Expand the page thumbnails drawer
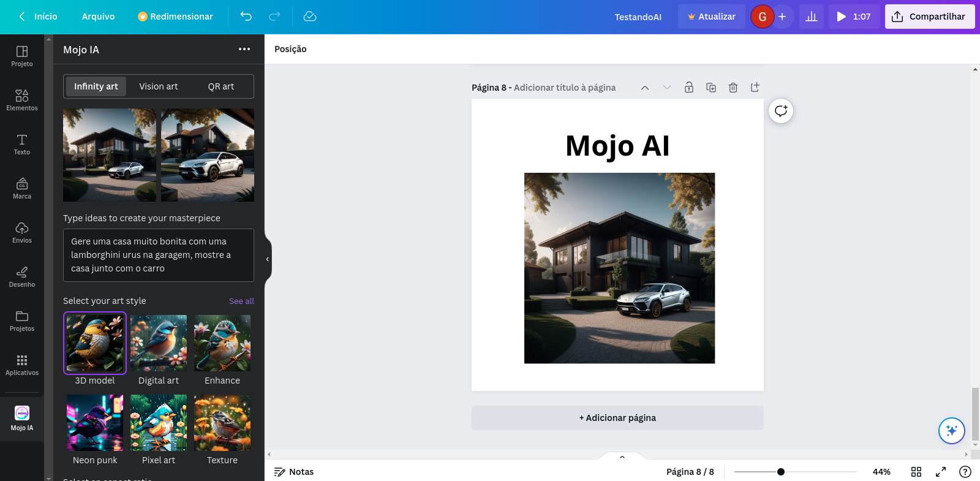This screenshot has height=481, width=980. point(622,456)
